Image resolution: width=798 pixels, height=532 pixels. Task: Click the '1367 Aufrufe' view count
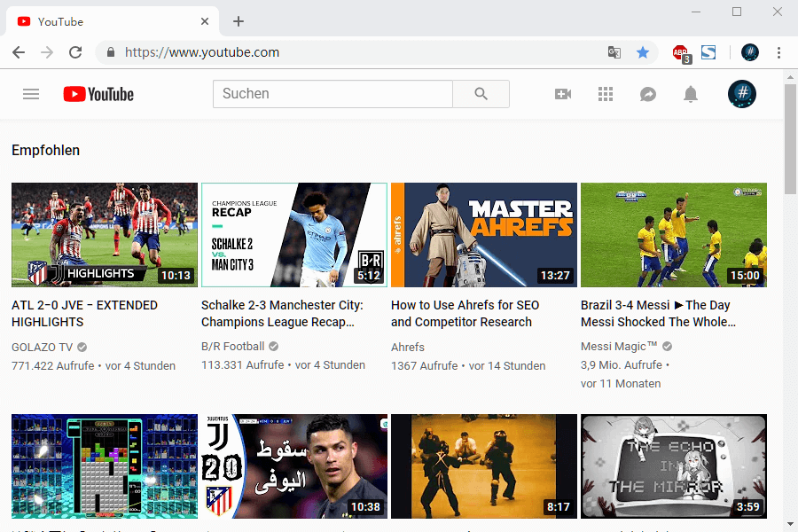coord(425,366)
